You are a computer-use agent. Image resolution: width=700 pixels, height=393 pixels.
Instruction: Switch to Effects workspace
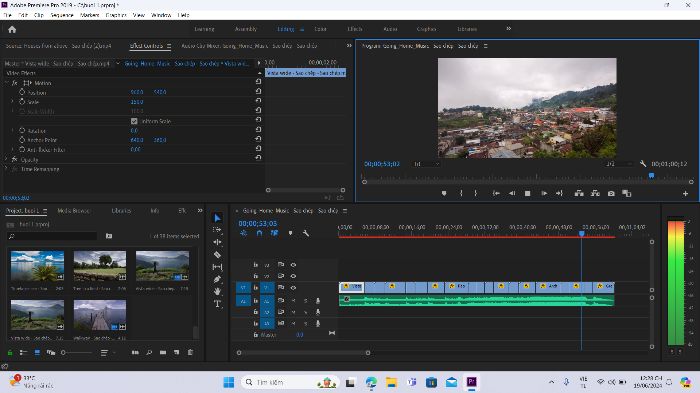[x=355, y=29]
